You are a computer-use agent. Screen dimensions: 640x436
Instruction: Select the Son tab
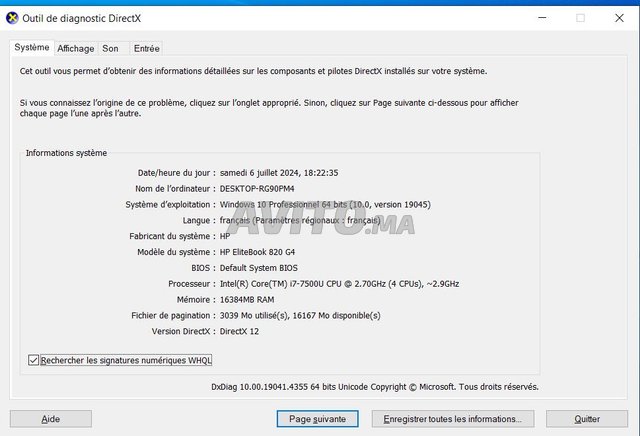pyautogui.click(x=110, y=48)
